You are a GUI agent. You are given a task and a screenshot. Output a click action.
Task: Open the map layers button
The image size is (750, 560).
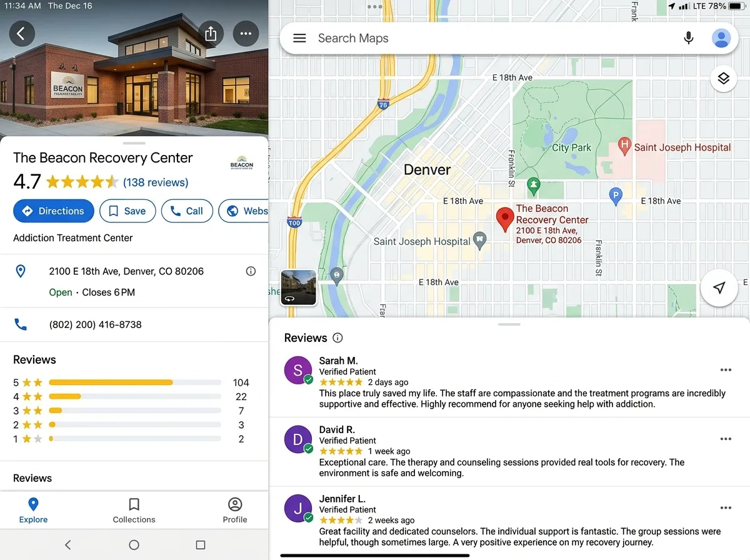[x=724, y=79]
